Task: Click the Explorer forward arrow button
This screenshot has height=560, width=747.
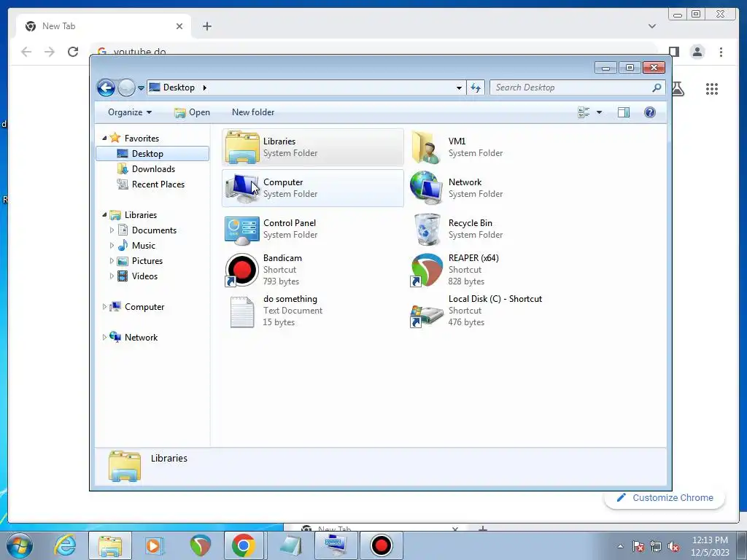Action: [x=126, y=87]
